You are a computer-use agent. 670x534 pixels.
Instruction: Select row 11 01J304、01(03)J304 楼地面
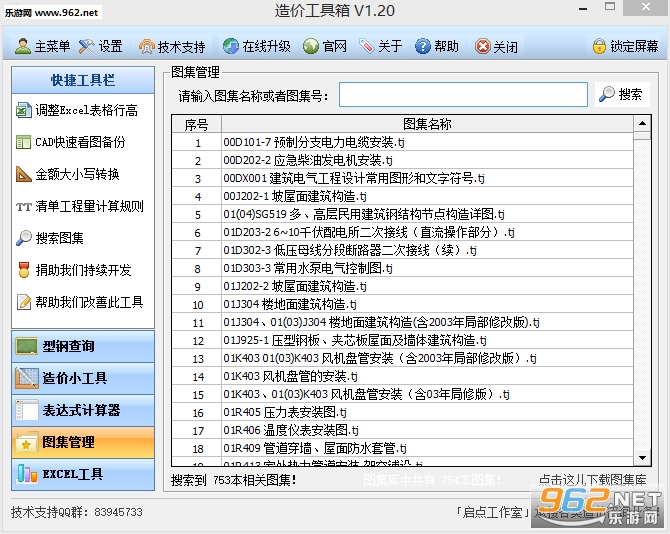403,323
